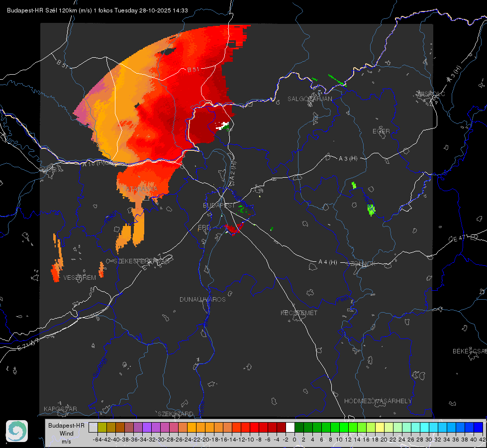The height and width of the screenshot is (448, 487).
Task: Click the TATABÁNYA label on the map
Action: (140, 189)
